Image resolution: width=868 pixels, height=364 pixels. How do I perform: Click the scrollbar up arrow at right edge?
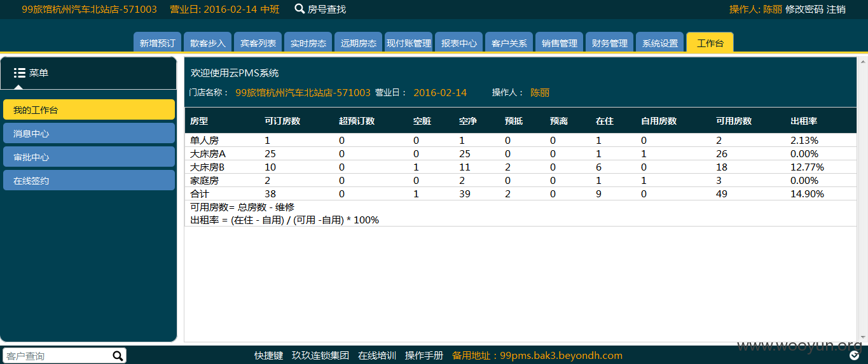coord(862,62)
